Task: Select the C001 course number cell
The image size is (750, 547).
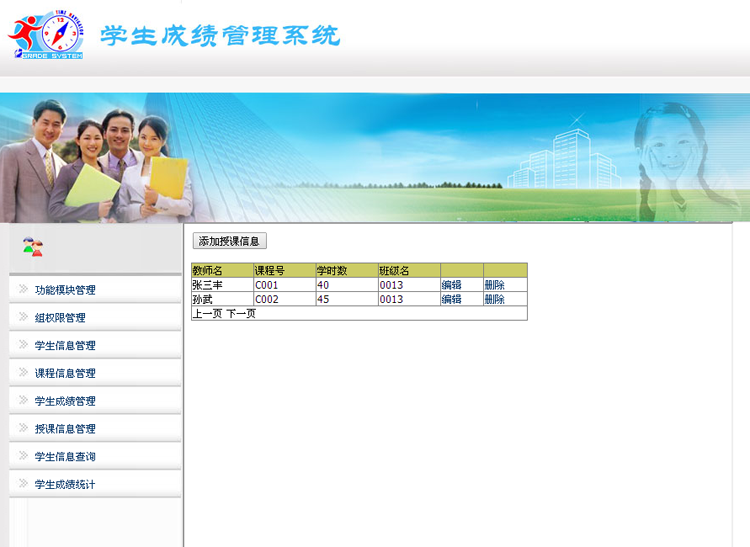Action: coord(285,285)
